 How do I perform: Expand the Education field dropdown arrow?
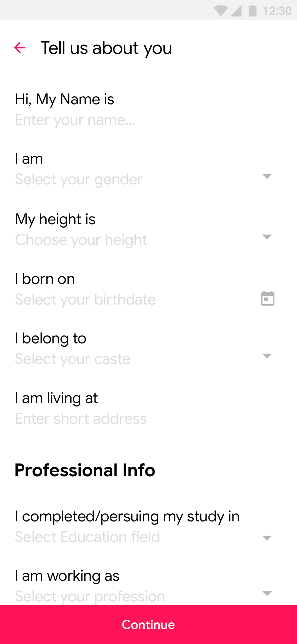pos(267,538)
